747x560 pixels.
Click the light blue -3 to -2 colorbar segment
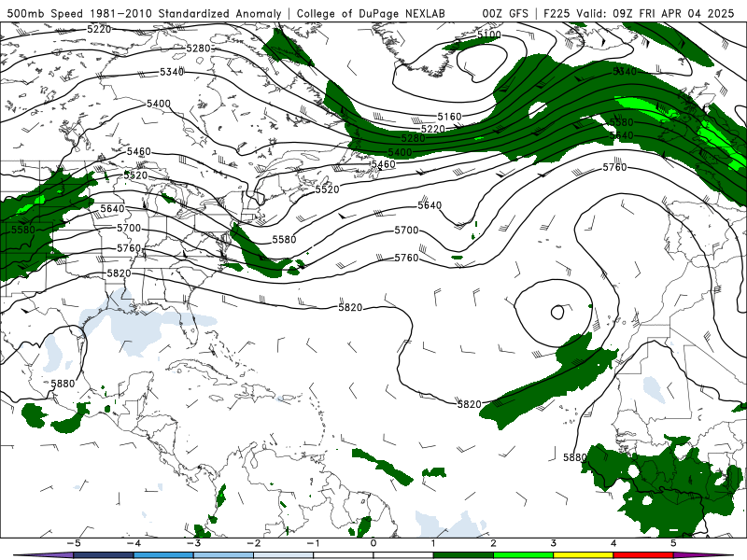223,555
